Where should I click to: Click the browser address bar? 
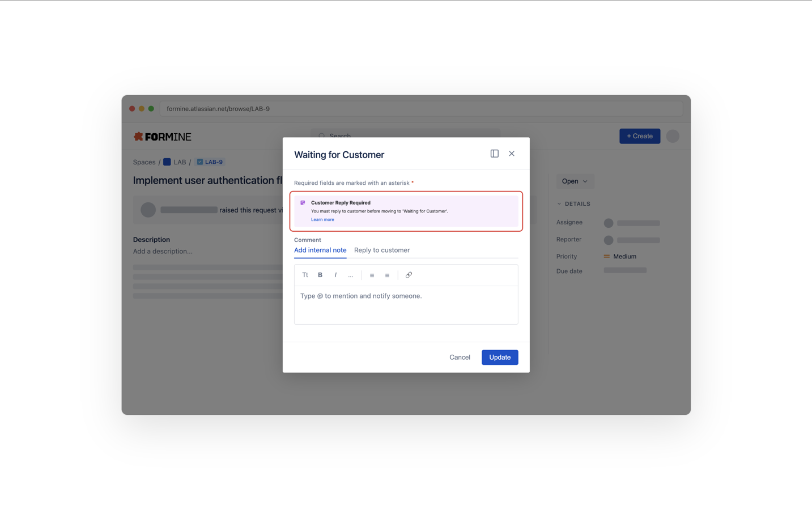click(422, 109)
